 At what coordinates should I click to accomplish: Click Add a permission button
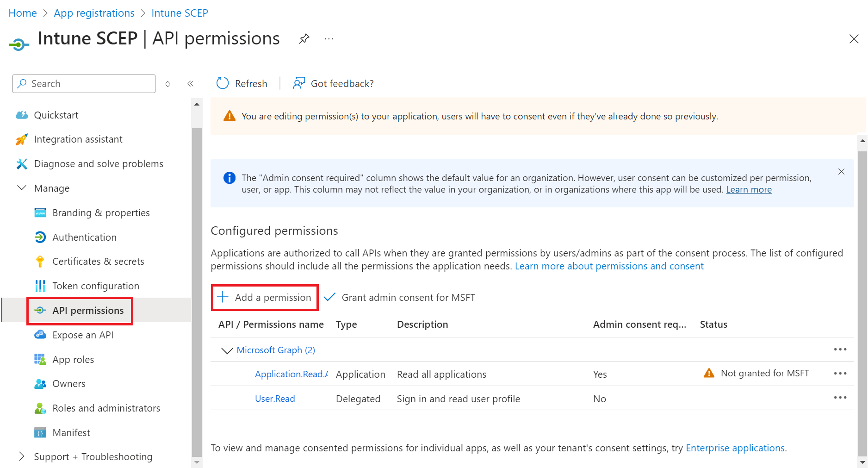pos(265,298)
